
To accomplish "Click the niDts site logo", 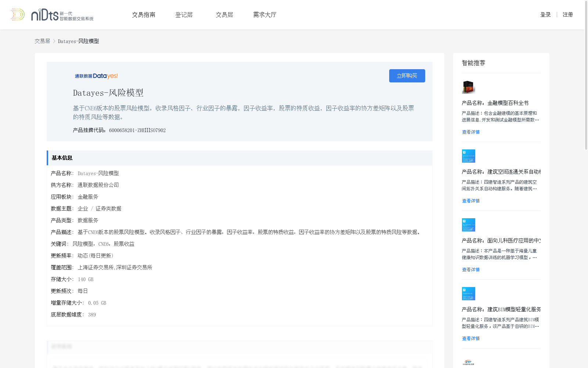I will pos(52,15).
